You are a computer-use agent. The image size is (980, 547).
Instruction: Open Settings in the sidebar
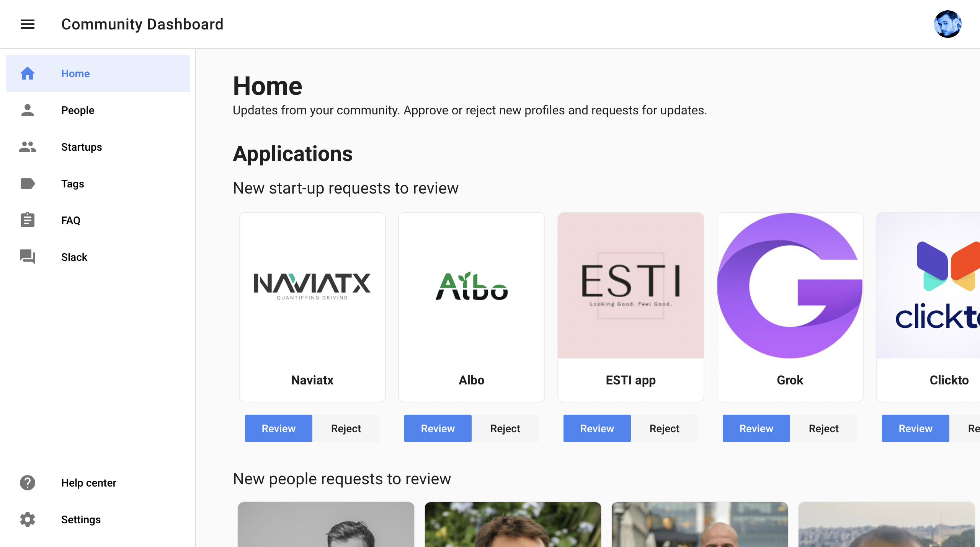click(x=98, y=519)
